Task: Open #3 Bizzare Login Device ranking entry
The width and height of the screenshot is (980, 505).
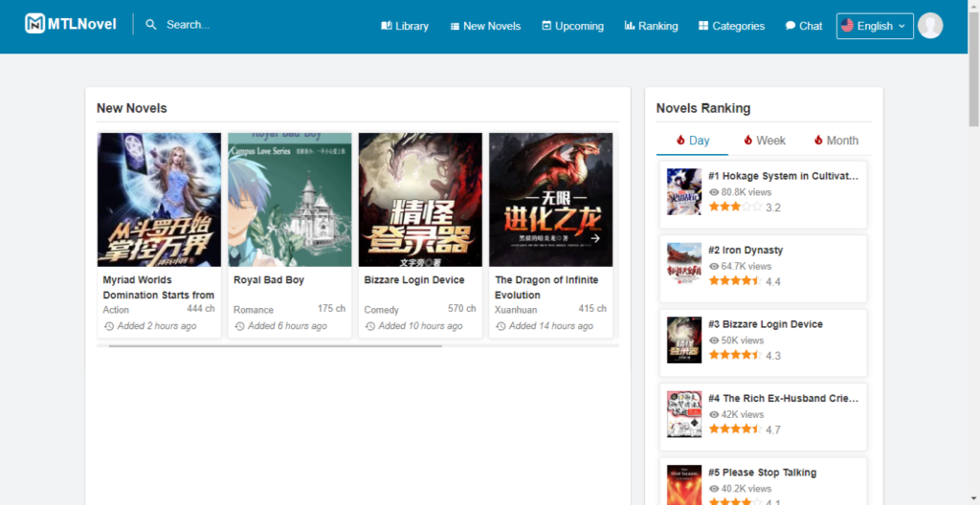Action: point(763,343)
